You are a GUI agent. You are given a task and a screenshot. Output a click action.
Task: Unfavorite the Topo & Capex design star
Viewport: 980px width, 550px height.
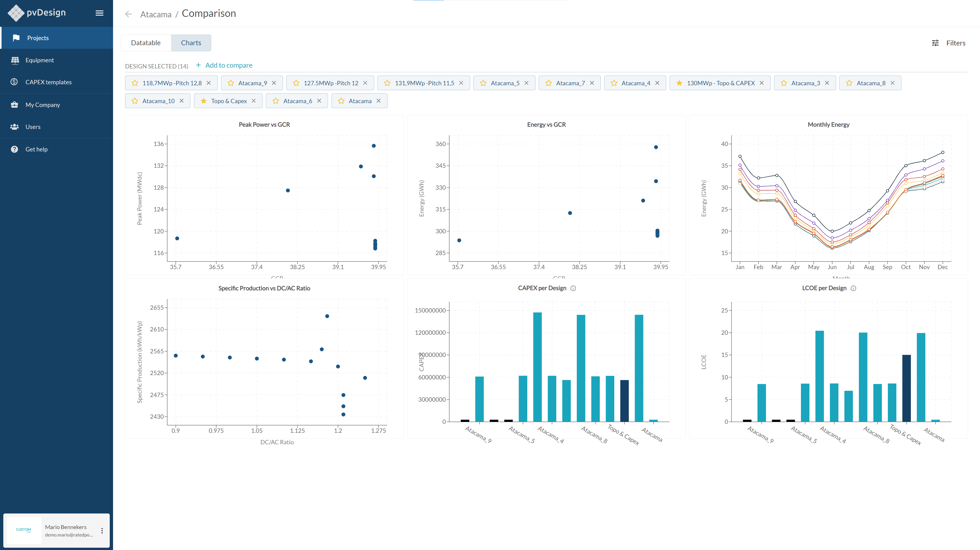coord(204,101)
